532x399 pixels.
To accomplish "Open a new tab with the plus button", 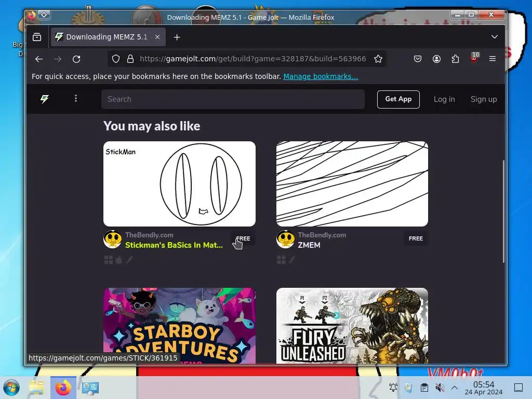I will click(x=177, y=37).
